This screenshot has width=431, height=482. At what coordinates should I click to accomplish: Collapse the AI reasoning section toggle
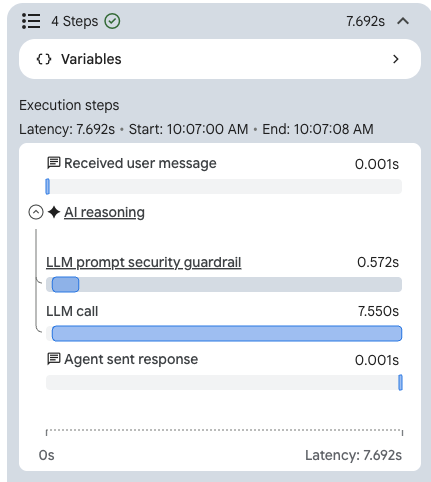coord(36,212)
